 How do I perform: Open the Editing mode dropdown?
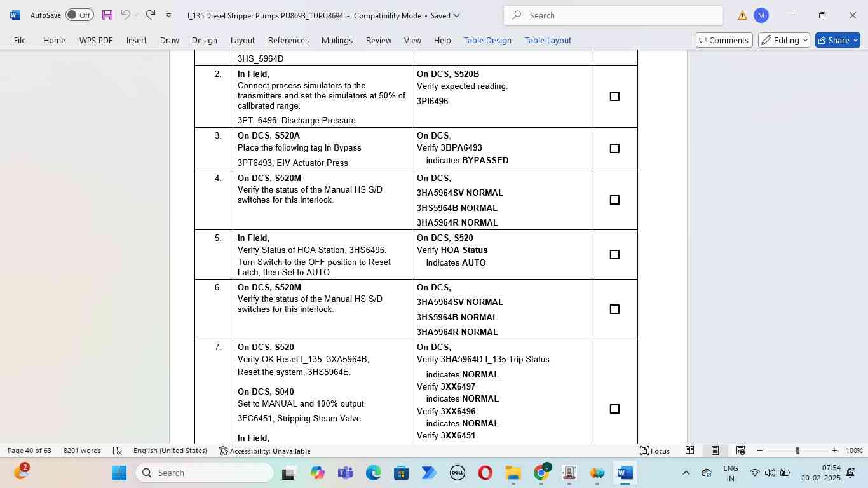point(784,40)
